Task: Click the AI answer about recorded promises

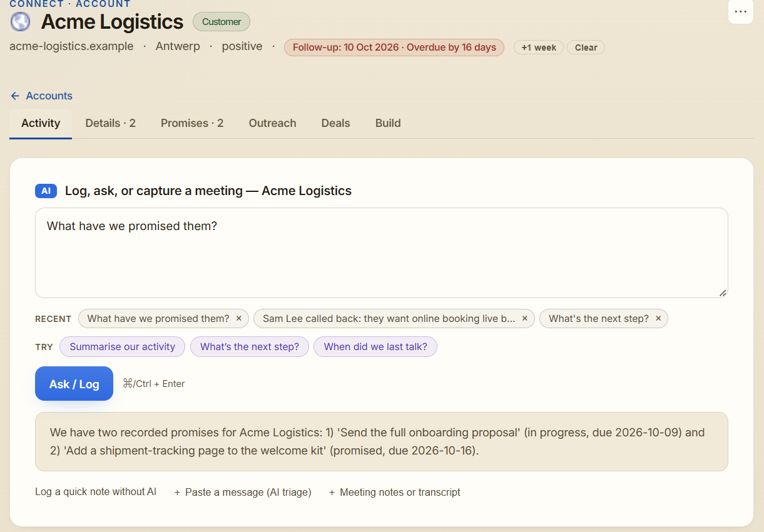Action: click(382, 441)
